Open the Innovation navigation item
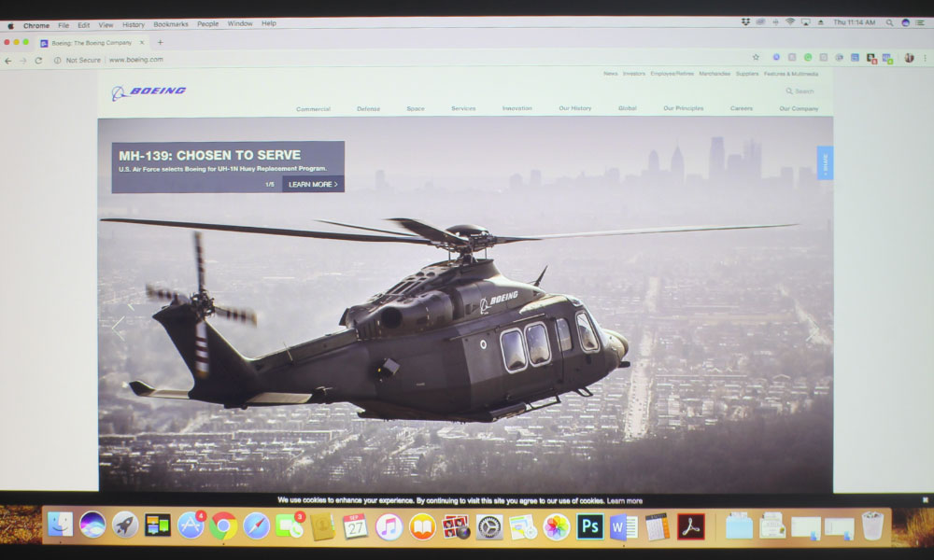This screenshot has height=560, width=934. click(517, 108)
